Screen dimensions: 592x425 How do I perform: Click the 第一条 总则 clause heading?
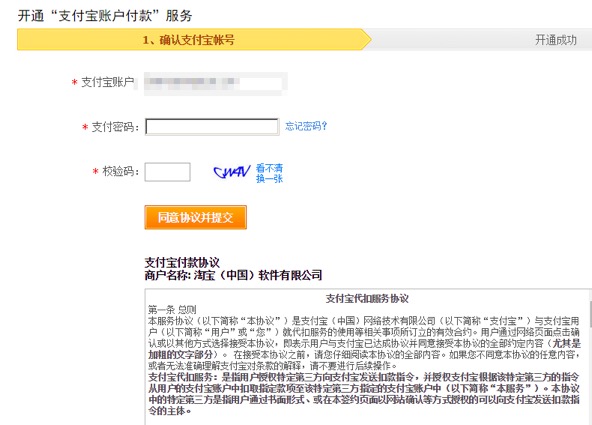[x=172, y=310]
